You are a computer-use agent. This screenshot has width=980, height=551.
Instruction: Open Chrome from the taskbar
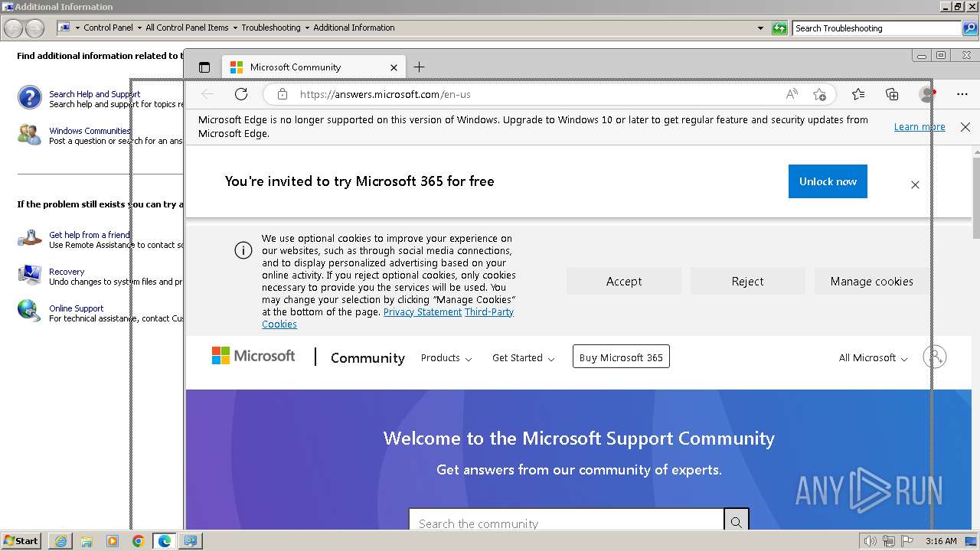(138, 541)
